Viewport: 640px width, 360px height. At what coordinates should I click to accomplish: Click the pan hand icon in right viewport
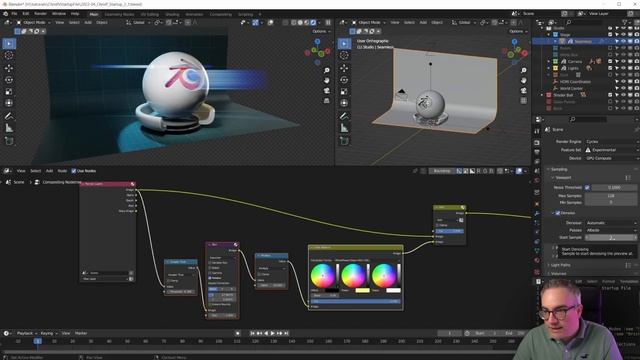(524, 80)
